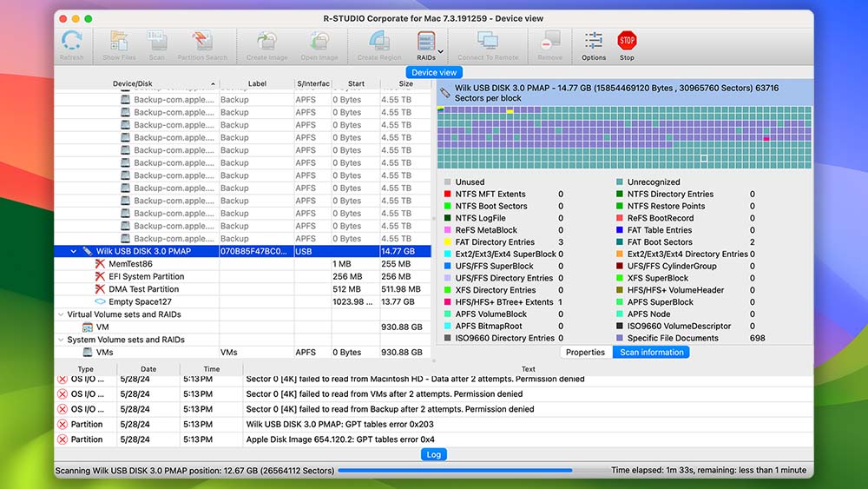Viewport: 868px width, 489px height.
Task: Select the EFI System Partition icon
Action: coord(100,277)
